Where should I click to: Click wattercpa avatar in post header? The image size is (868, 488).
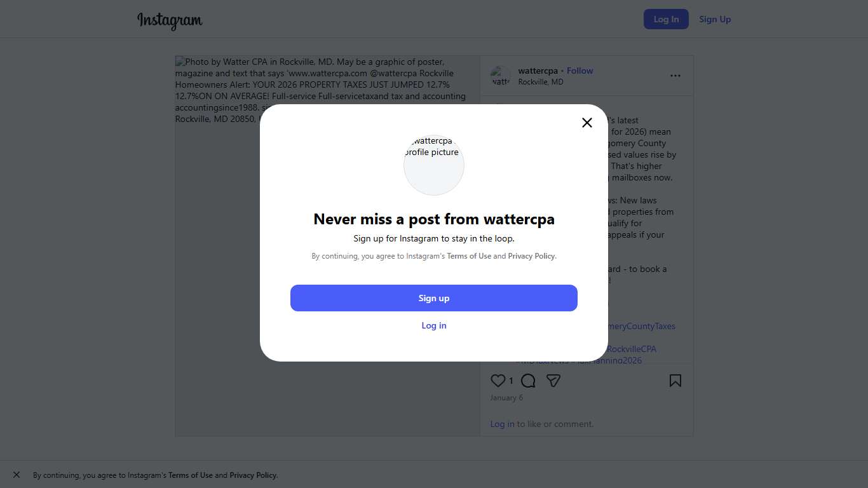501,76
